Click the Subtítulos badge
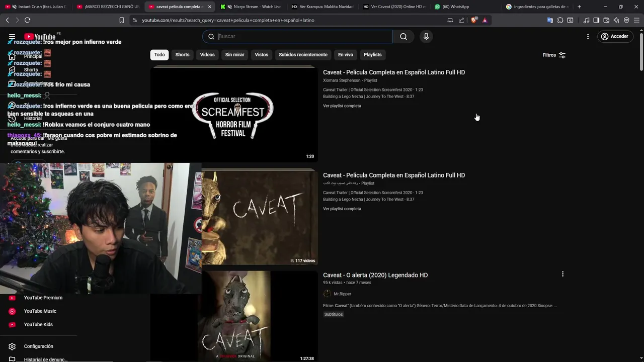Viewport: 644px width, 362px height. tap(334, 314)
